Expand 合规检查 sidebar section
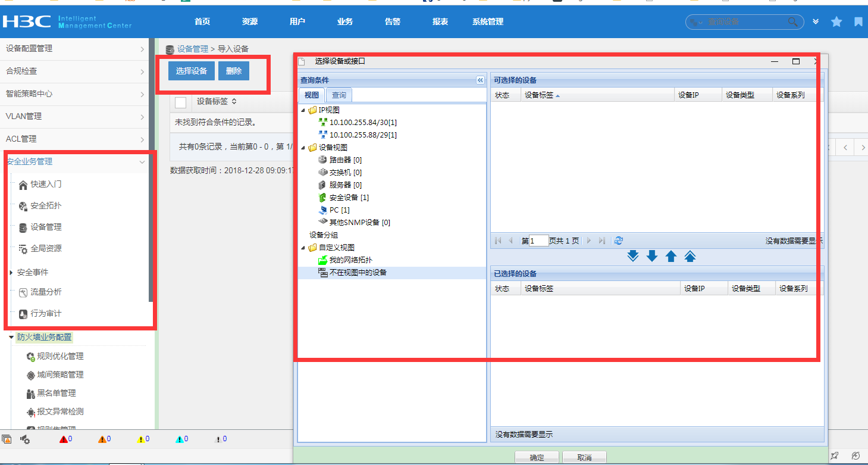This screenshot has height=465, width=868. (74, 71)
